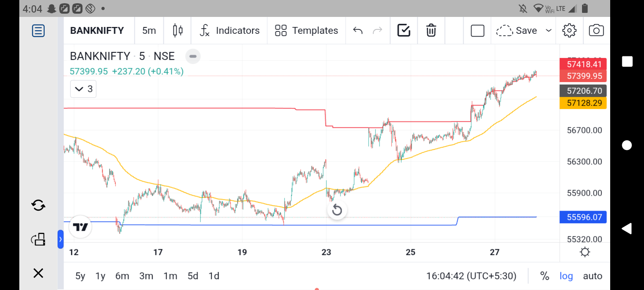Tap Android back triangle button
The height and width of the screenshot is (290, 644).
[x=627, y=229]
